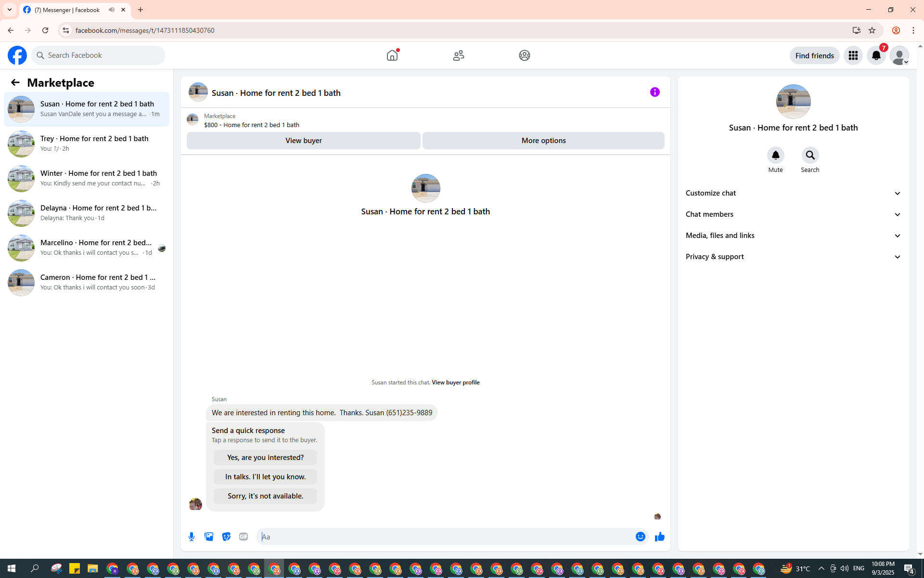Screen dimensions: 924x578
Task: Open Susan's Home for rent conversation
Action: [x=87, y=109]
